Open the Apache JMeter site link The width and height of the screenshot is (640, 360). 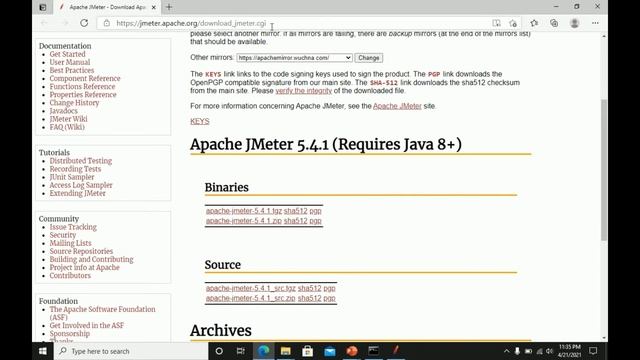[x=397, y=106]
